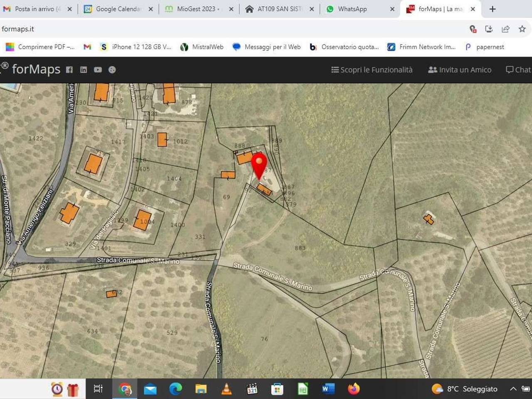
Task: Switch to the Google Calendar tab
Action: tap(118, 9)
